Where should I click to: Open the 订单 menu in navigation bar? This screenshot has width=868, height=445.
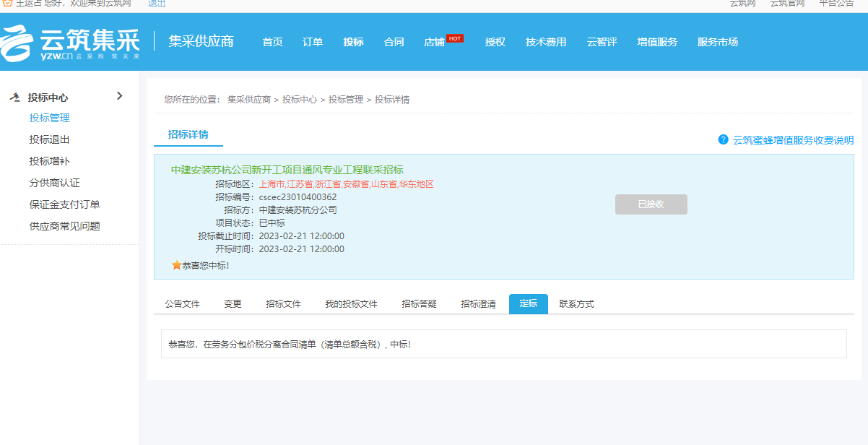313,42
